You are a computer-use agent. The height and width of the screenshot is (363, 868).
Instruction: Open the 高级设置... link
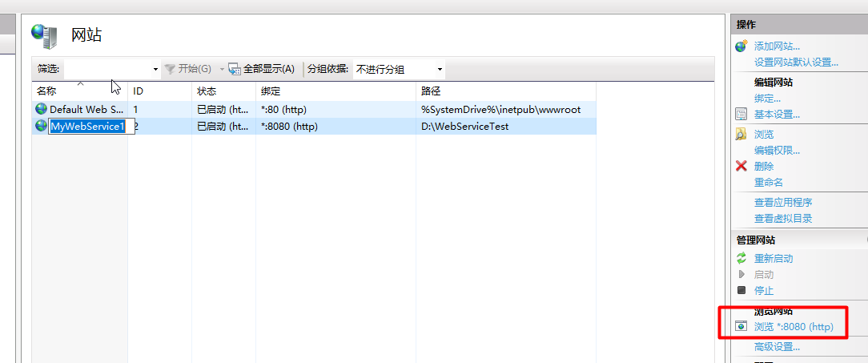click(777, 347)
